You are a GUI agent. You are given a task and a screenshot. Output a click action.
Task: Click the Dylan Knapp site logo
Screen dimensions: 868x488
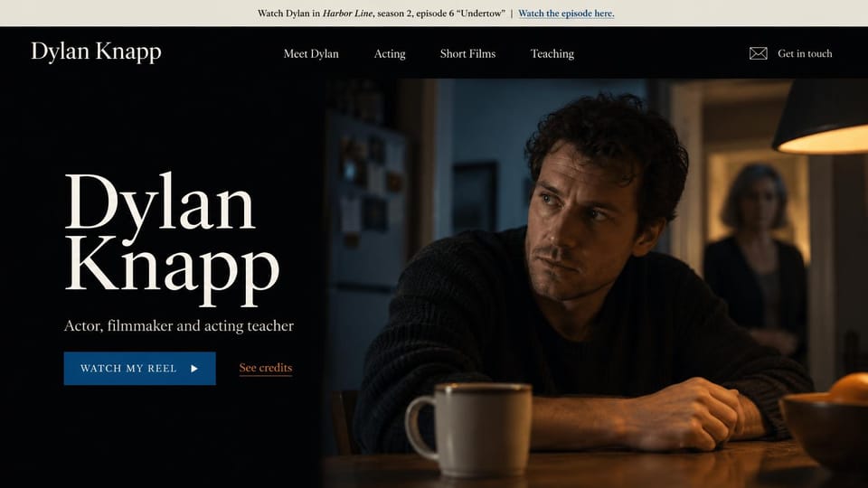pos(96,52)
